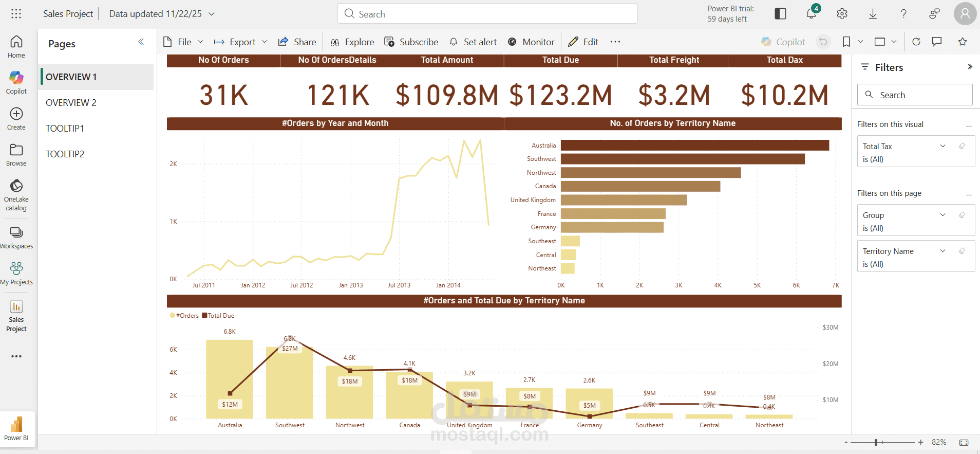Viewport: 980px width, 454px height.
Task: Switch to the TOOLTIP1 page
Action: pyautogui.click(x=96, y=128)
